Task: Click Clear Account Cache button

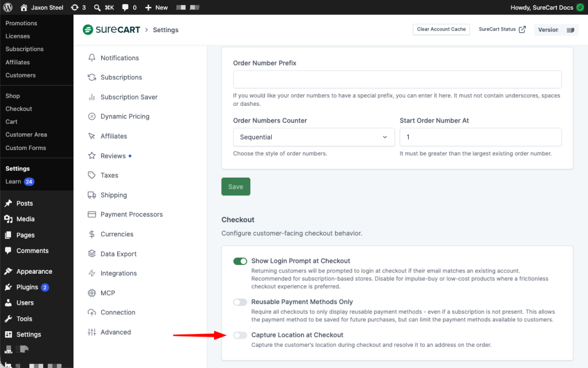Action: (442, 29)
